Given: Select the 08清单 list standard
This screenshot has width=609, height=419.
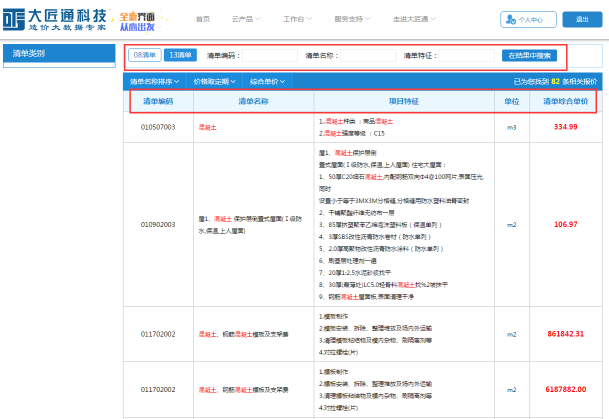Looking at the screenshot, I should [x=144, y=55].
